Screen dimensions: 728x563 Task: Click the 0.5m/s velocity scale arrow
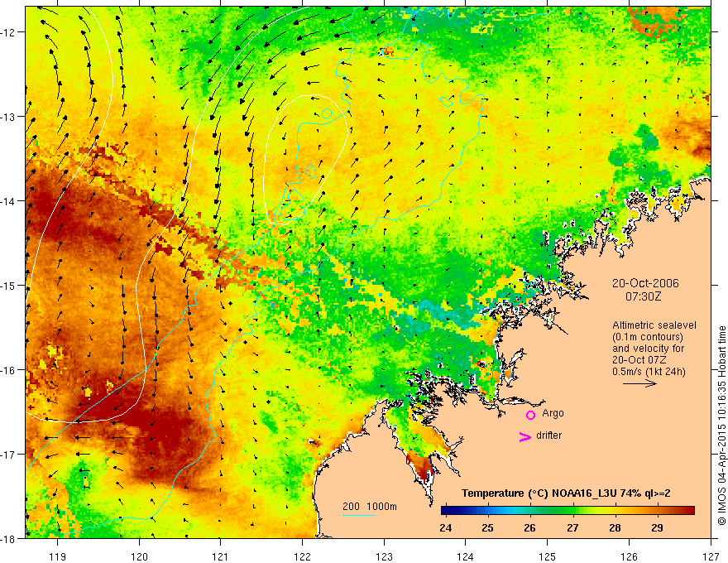(x=639, y=383)
